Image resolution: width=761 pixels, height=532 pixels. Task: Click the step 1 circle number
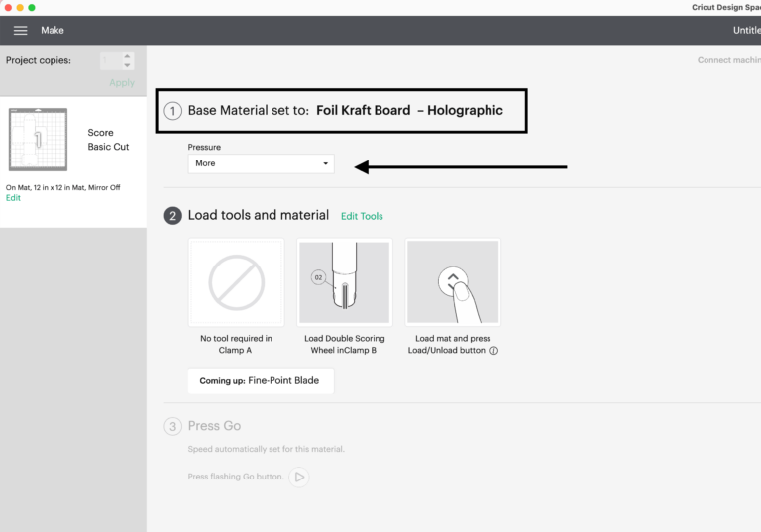pyautogui.click(x=173, y=111)
